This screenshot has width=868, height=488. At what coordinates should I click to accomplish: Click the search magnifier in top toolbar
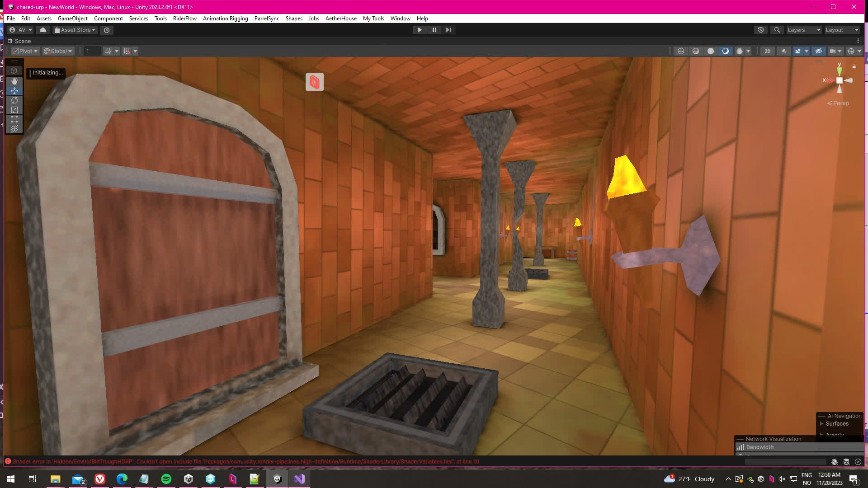(x=777, y=30)
